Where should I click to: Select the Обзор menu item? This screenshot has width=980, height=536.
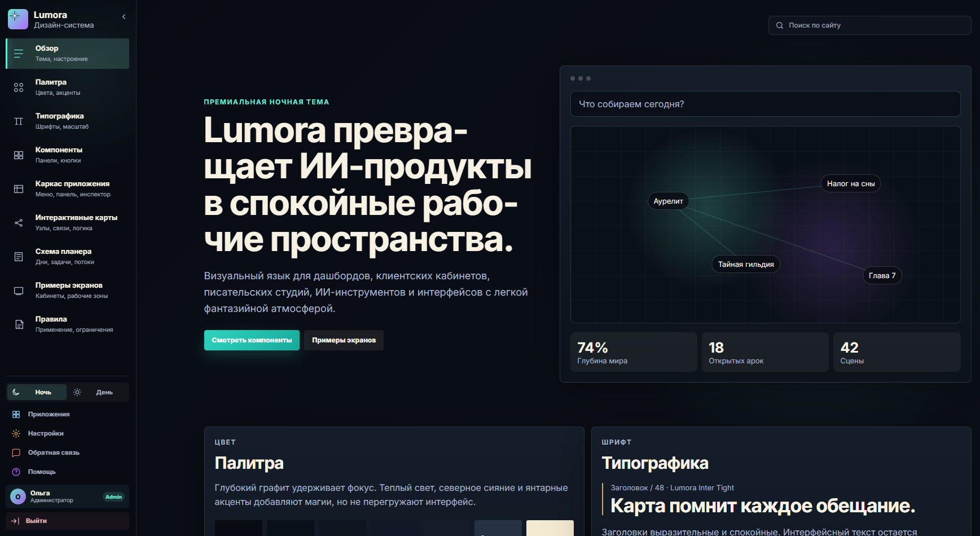pos(68,54)
